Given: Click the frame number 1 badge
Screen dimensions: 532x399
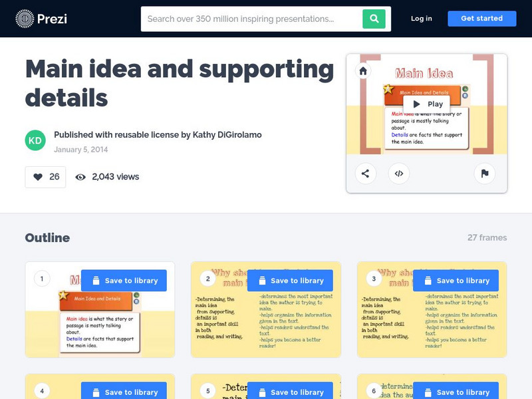Looking at the screenshot, I should coord(42,279).
